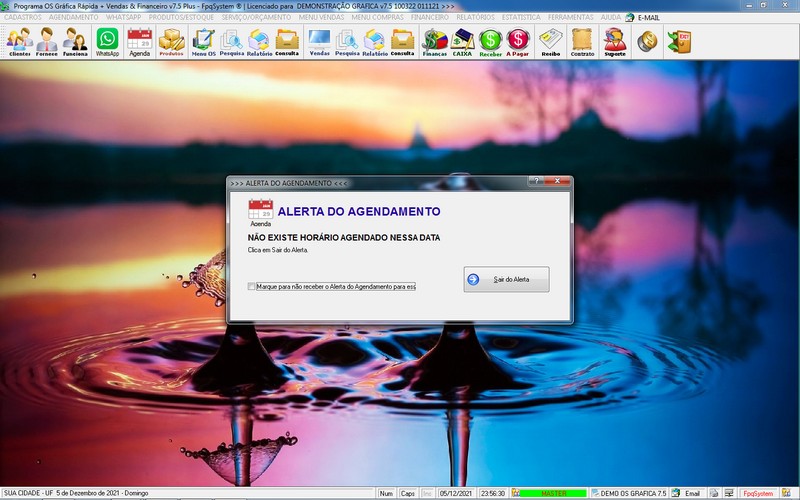Click the green MASTER user indicator
This screenshot has width=800, height=500.
coord(554,493)
